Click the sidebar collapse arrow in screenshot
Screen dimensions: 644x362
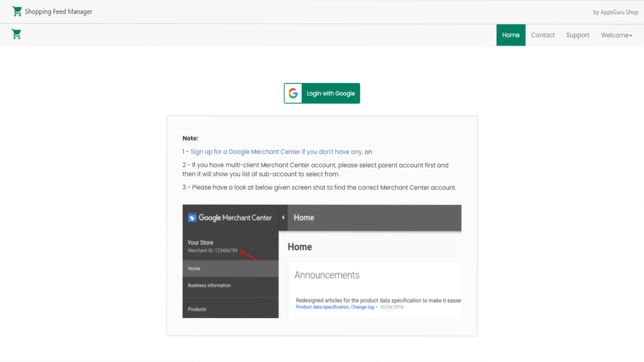283,218
